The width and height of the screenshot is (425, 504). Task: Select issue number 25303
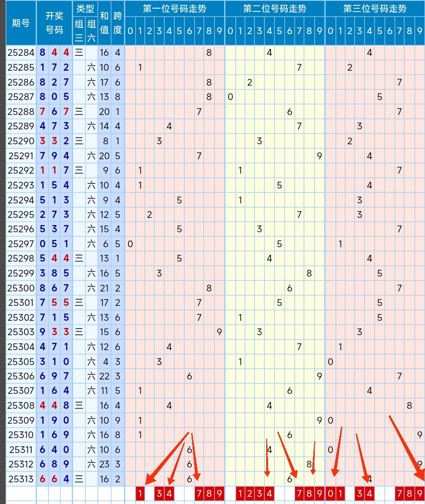click(21, 332)
